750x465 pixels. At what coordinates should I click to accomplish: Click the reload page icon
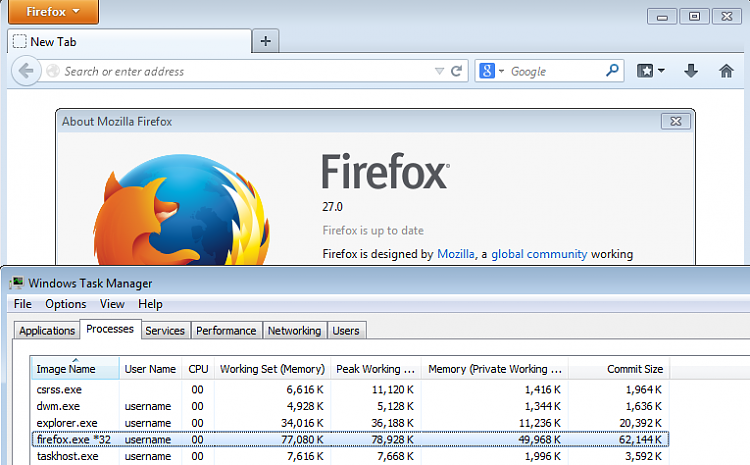456,71
